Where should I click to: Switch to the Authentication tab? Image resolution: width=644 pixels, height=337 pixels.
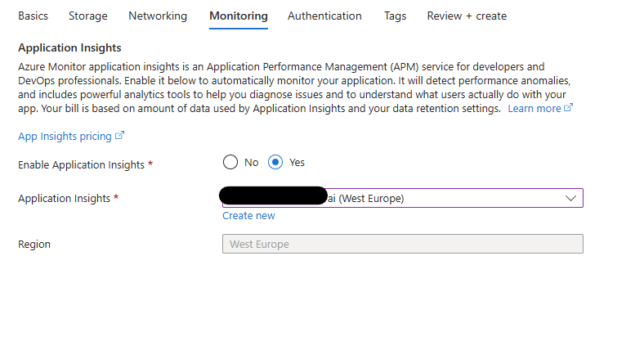click(324, 16)
